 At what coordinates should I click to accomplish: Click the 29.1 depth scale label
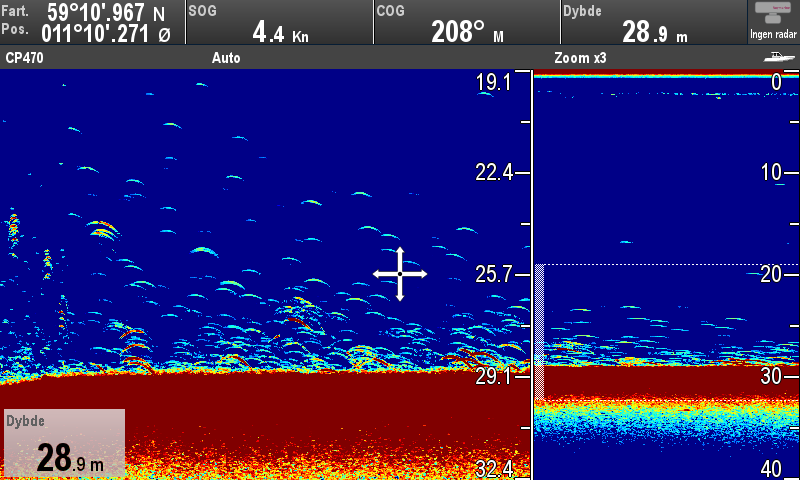[493, 376]
